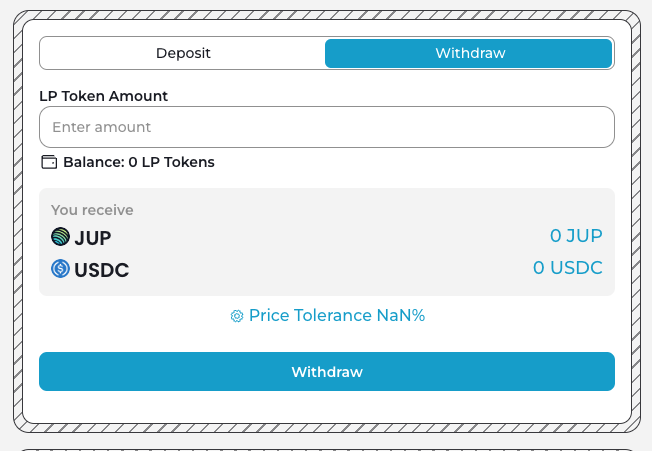The width and height of the screenshot is (652, 451).
Task: Click the 0 JUP receive amount
Action: [576, 237]
